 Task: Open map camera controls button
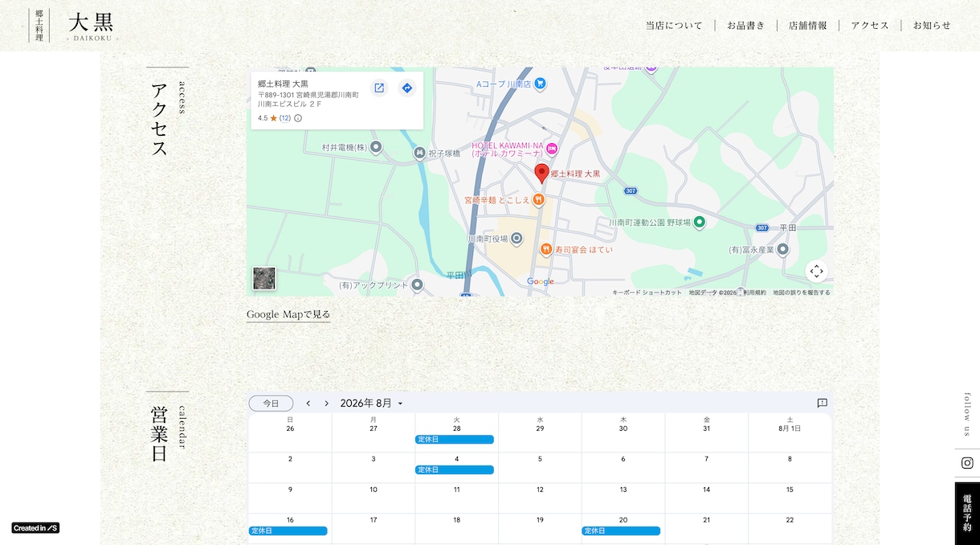point(816,271)
